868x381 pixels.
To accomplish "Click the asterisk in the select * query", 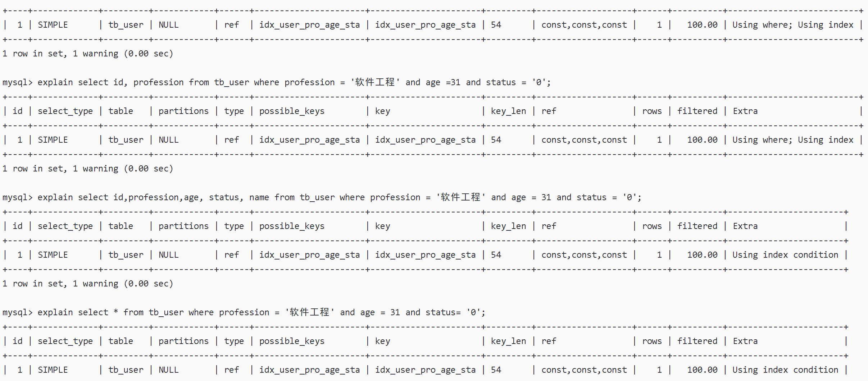I will 116,312.
